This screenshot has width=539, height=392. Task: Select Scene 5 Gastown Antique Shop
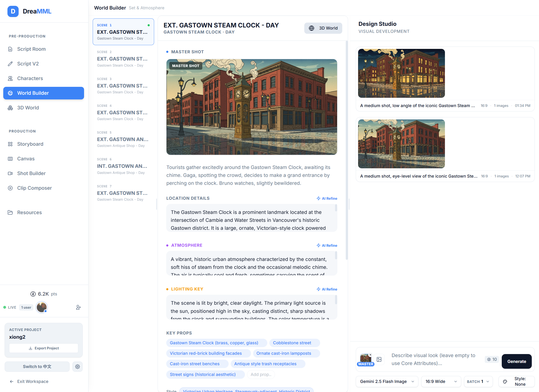[x=123, y=139]
